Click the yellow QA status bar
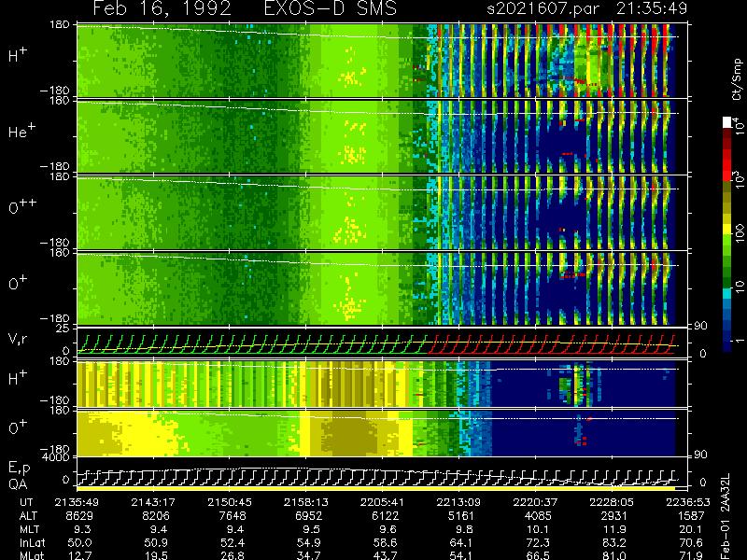Viewport: 747px width, 560px height. (x=375, y=488)
